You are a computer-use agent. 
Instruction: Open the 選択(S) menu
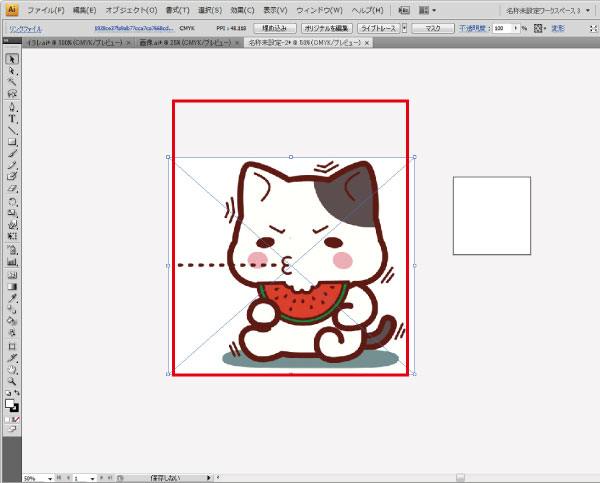(210, 10)
